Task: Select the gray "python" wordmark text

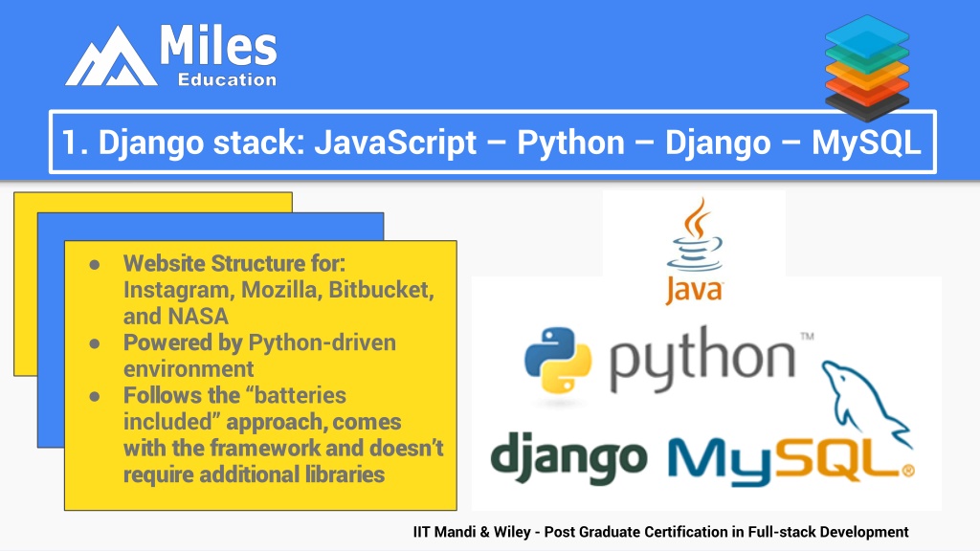Action: [702, 360]
